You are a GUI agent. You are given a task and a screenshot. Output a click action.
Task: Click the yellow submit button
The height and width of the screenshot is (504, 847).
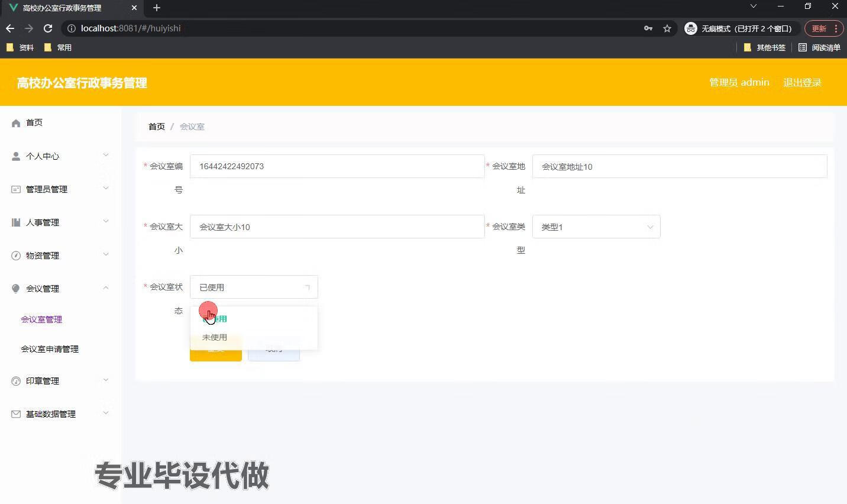pos(216,349)
